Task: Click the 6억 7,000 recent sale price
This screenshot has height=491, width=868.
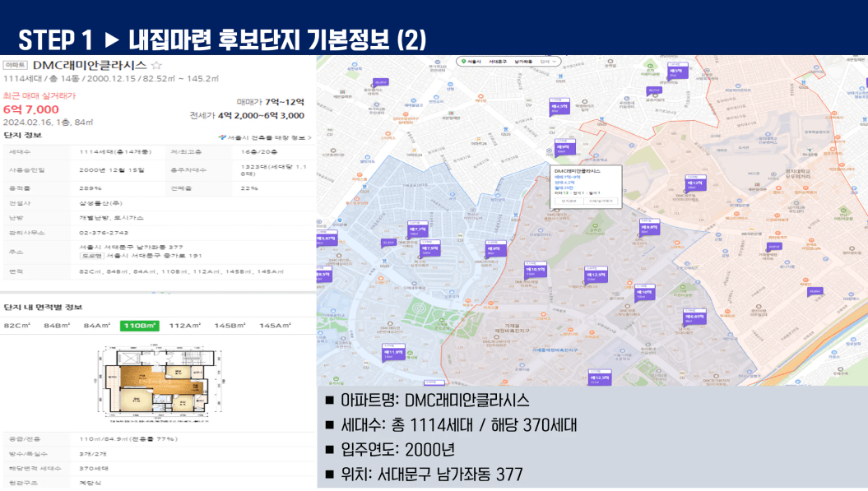Action: pos(31,109)
